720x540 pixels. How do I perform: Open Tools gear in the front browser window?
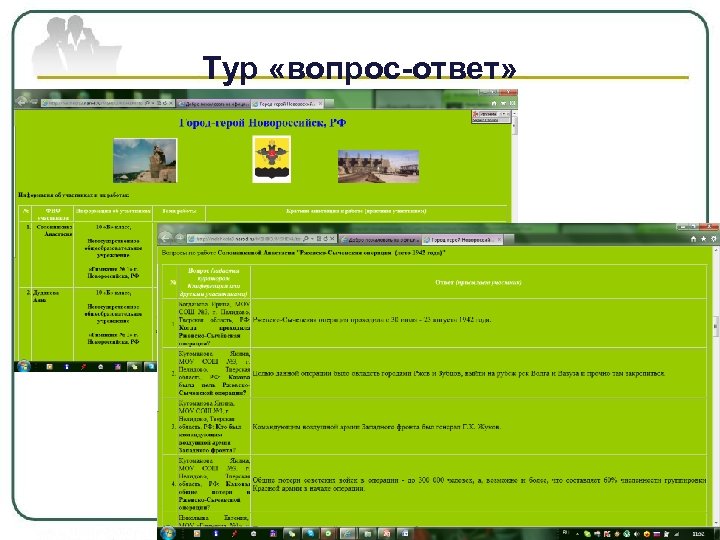tap(713, 239)
